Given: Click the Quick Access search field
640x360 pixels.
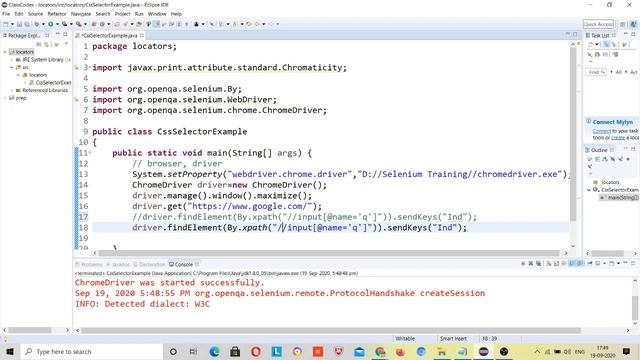Looking at the screenshot, I should [x=598, y=24].
